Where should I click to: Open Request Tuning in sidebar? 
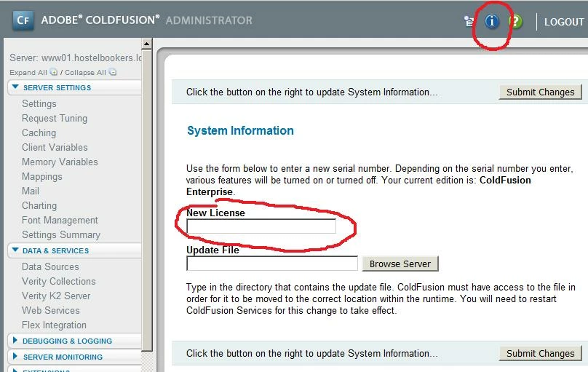coord(55,118)
